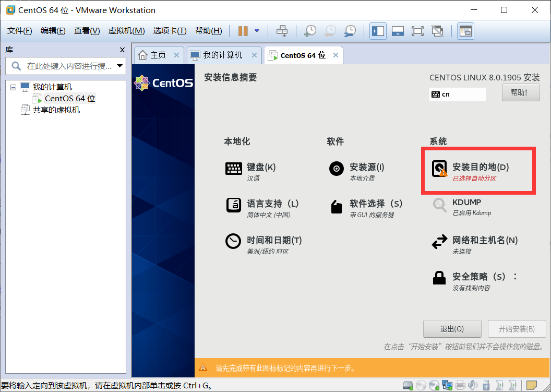Open the KDUMP configuration

[x=461, y=207]
